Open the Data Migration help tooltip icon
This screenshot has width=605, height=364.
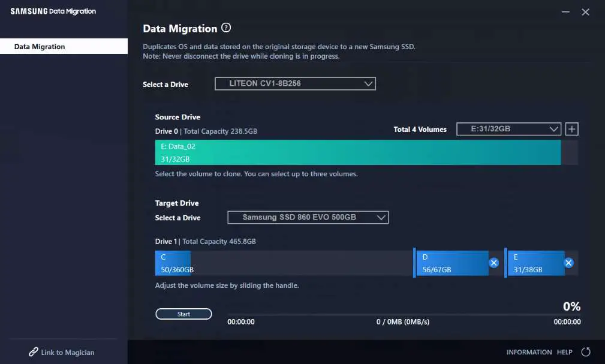[227, 28]
